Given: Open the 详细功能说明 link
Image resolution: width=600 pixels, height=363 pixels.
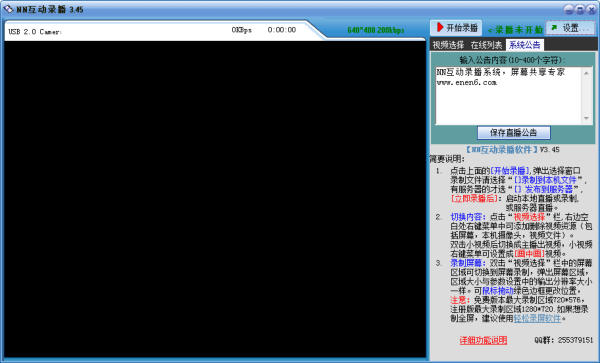Looking at the screenshot, I should (483, 340).
